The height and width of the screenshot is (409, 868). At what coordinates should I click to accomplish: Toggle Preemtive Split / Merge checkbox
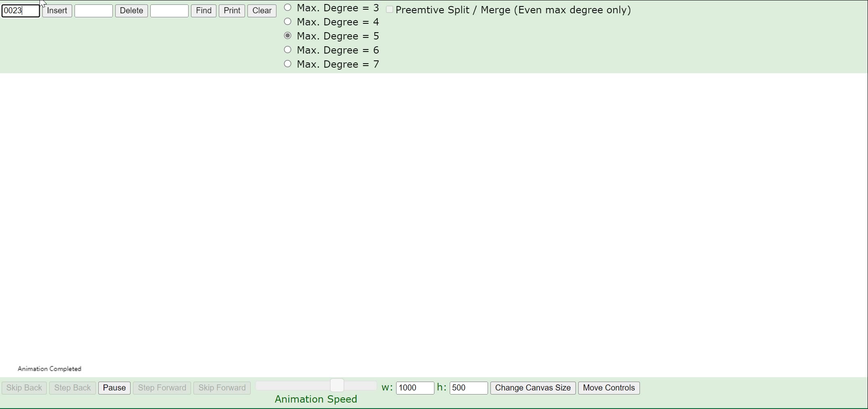(390, 10)
